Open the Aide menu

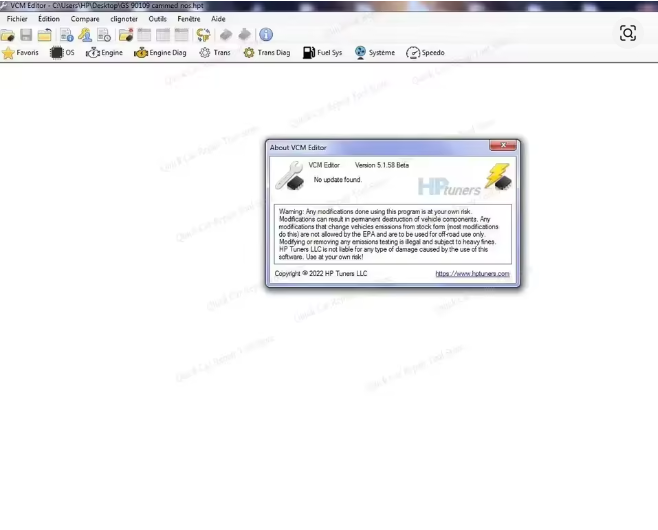point(218,19)
